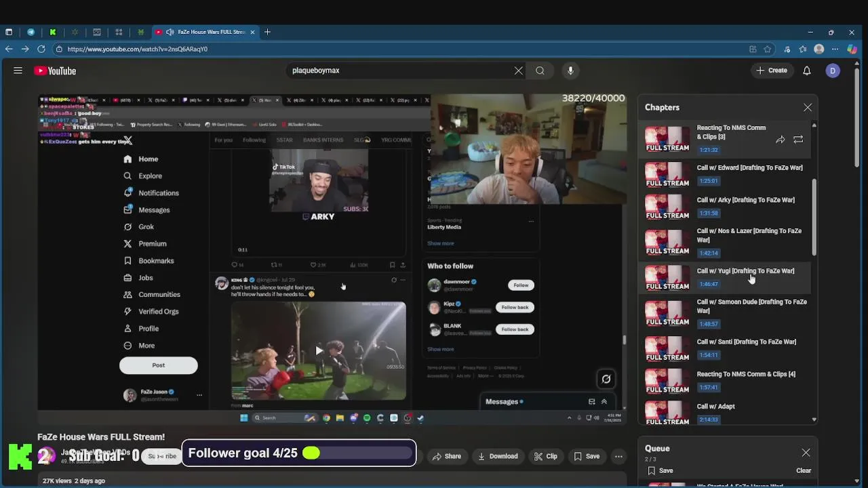Save the queue to a playlist
This screenshot has width=868, height=488.
click(x=660, y=470)
